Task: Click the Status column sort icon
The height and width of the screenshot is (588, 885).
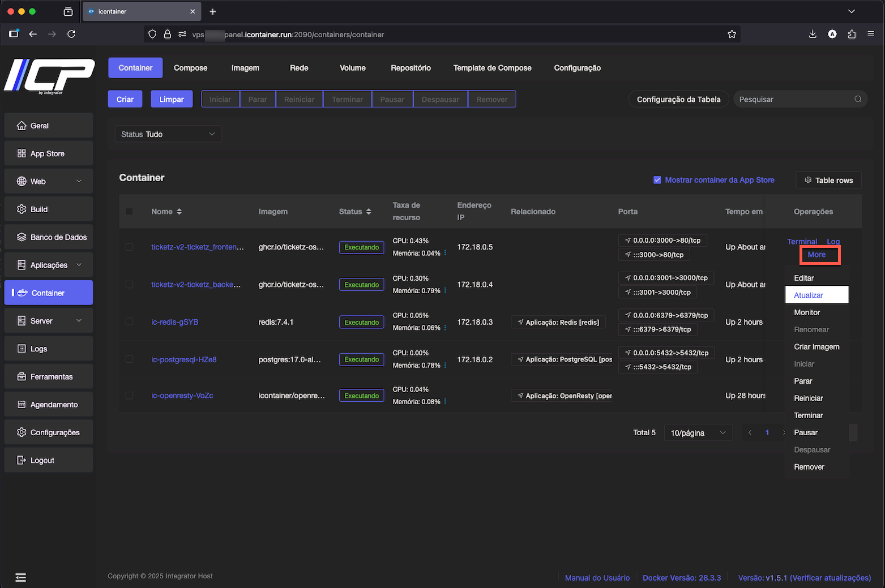Action: pos(369,212)
